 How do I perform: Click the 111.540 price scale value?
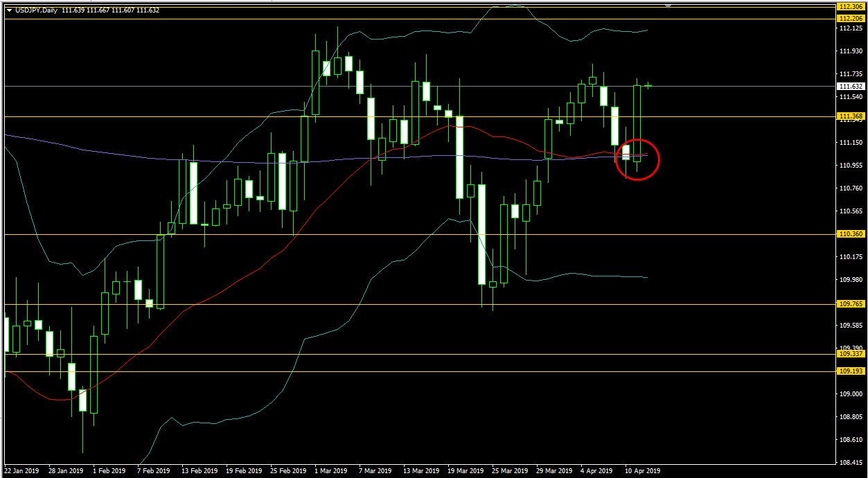coord(850,97)
